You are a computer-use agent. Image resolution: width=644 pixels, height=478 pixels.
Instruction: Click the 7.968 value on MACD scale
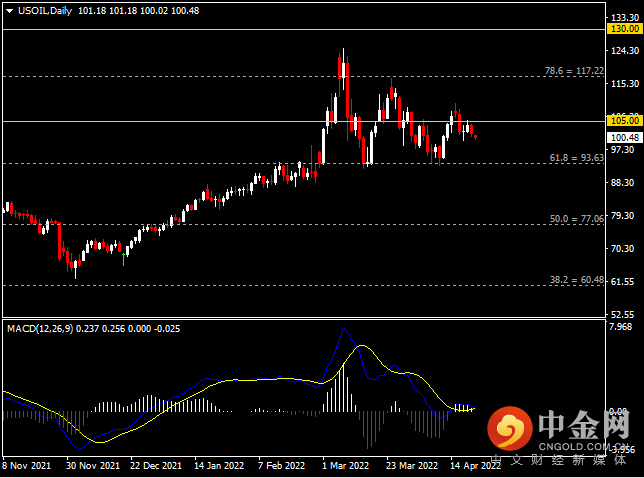(624, 327)
